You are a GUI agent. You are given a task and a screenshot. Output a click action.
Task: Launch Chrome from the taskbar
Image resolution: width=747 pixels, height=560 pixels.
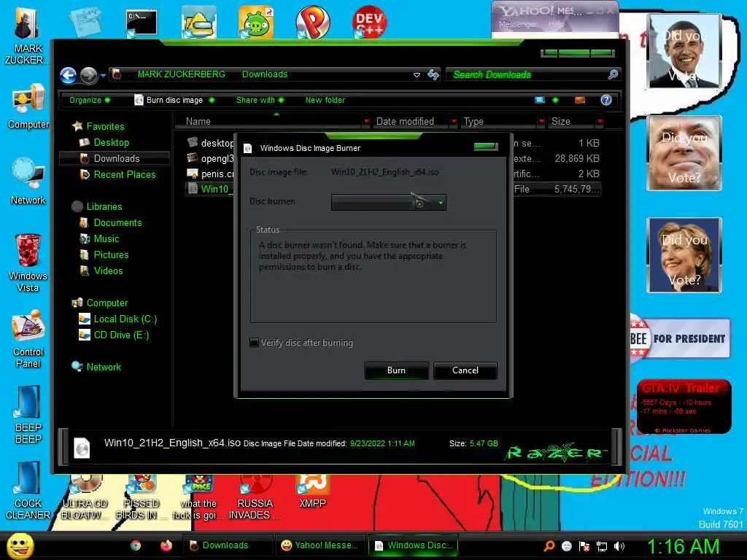click(136, 545)
